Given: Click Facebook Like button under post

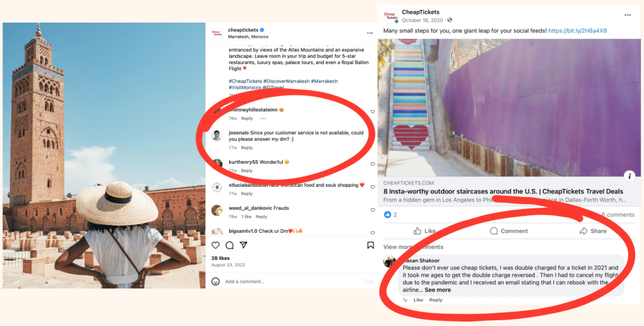Looking at the screenshot, I should (424, 231).
